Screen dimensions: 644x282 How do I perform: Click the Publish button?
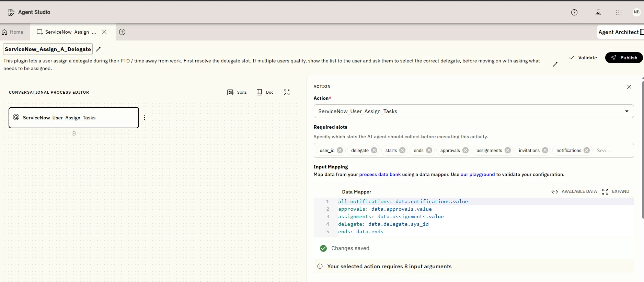[624, 58]
